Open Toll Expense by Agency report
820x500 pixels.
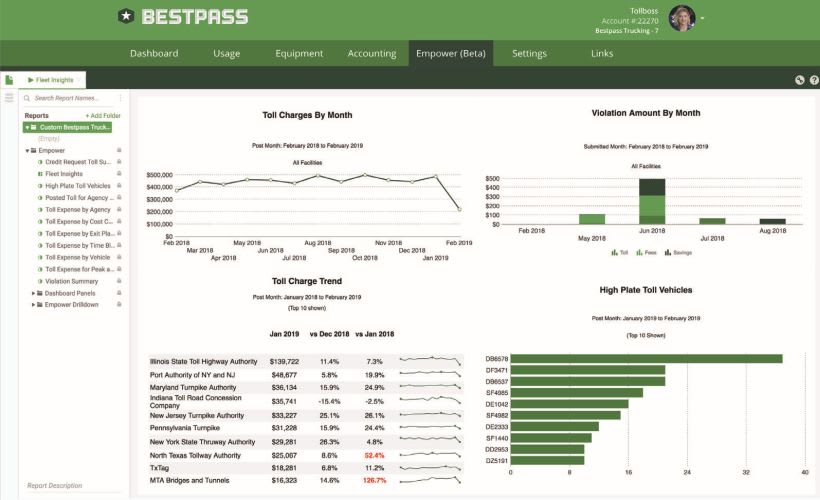(77, 210)
